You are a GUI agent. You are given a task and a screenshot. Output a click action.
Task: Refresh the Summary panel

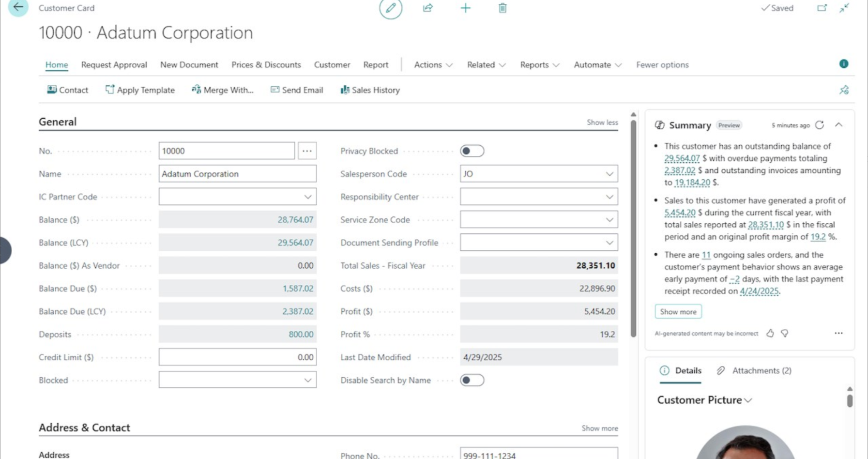click(x=820, y=125)
